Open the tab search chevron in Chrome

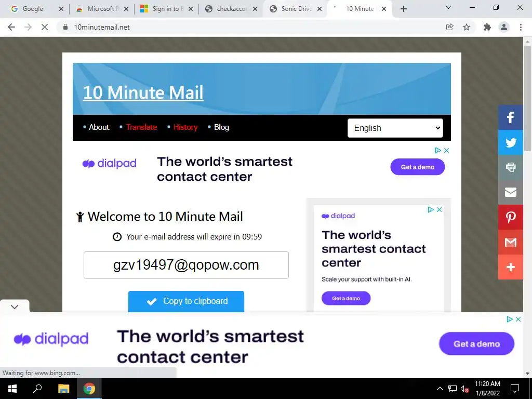448,7
